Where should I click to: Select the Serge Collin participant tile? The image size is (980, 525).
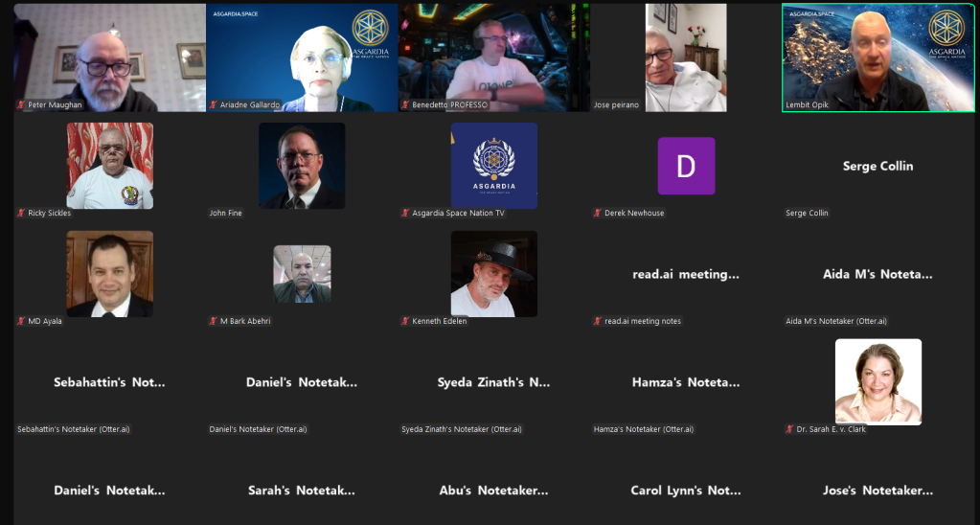(877, 167)
